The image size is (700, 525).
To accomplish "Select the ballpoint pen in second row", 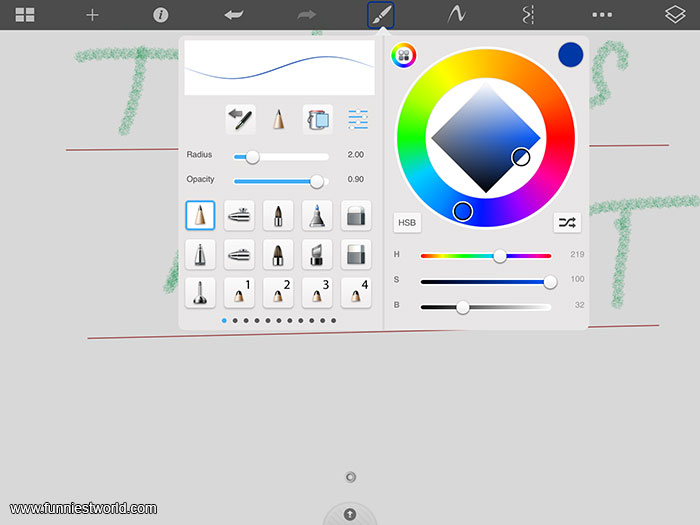I will (x=200, y=254).
